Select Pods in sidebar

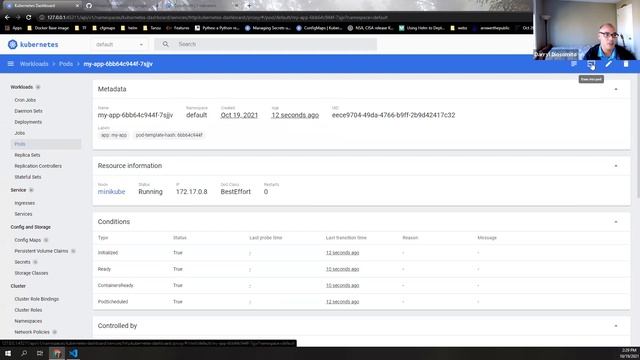pos(46,144)
